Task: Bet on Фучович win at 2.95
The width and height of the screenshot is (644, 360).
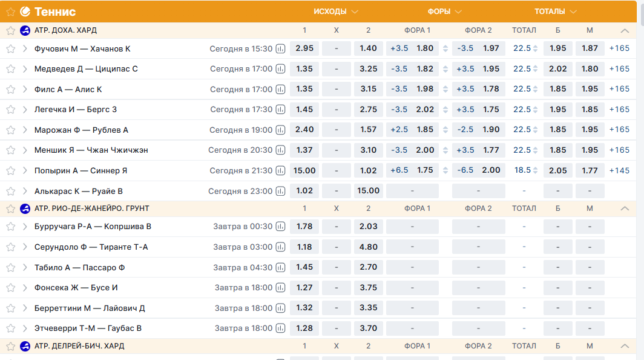Action: 304,48
